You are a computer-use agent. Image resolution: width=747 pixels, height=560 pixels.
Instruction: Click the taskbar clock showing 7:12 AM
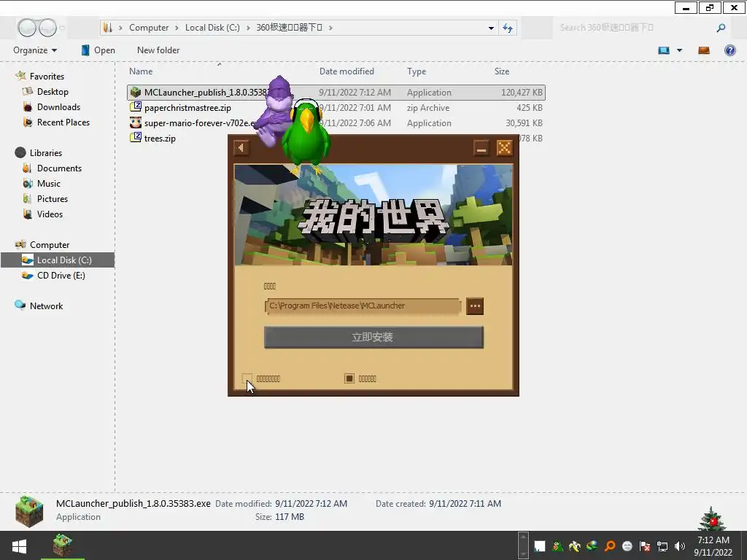coord(713,545)
